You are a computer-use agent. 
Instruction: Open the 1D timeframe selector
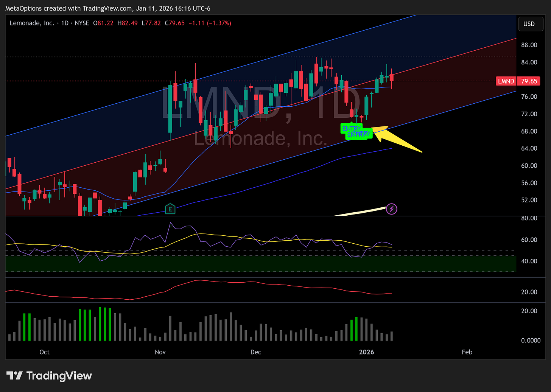coord(64,23)
